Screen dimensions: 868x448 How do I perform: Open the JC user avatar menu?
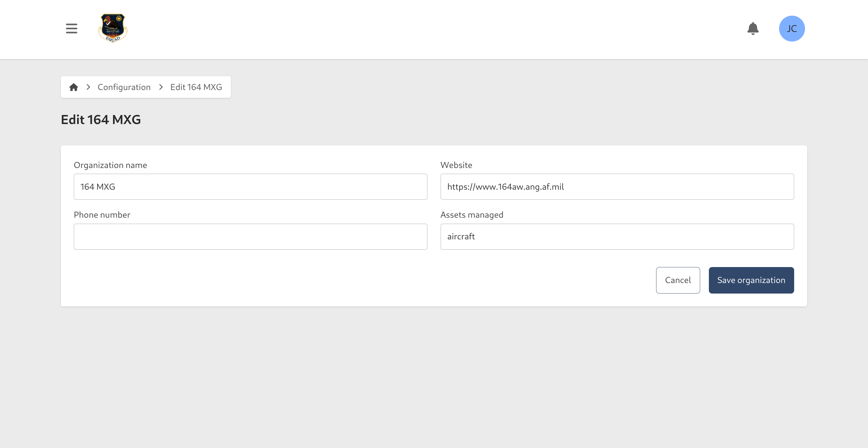(x=792, y=29)
